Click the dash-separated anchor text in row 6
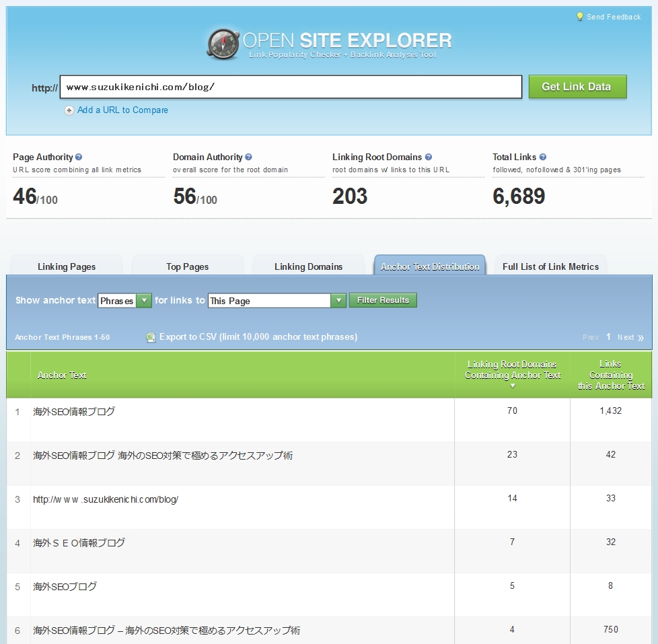This screenshot has height=644, width=658. [x=167, y=630]
